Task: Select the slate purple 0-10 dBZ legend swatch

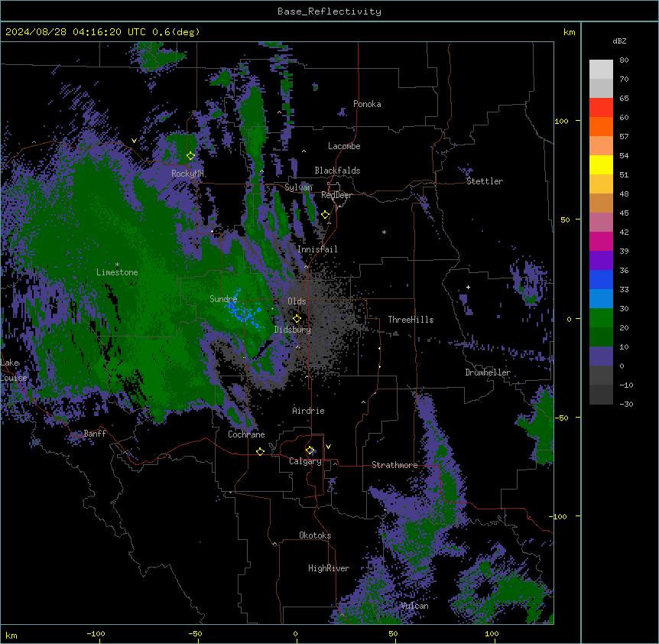Action: [601, 356]
